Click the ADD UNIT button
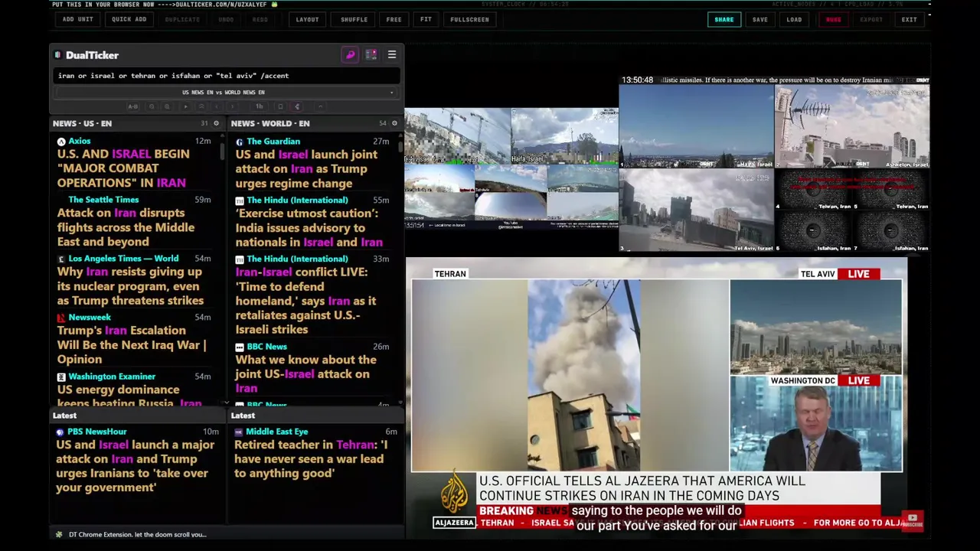 pyautogui.click(x=78, y=19)
